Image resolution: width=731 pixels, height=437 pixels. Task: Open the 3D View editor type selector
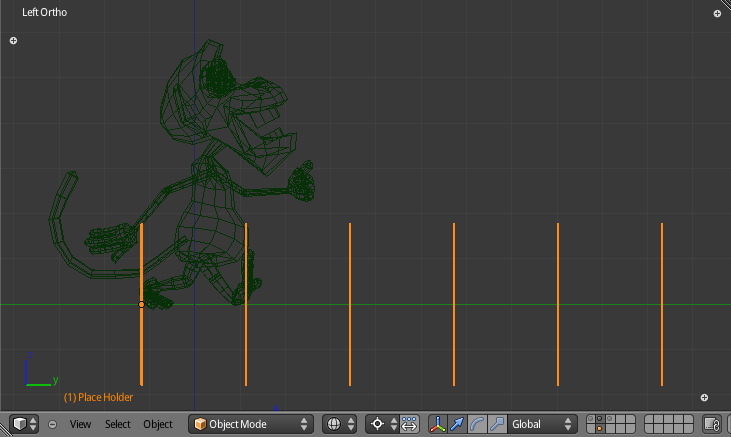point(24,424)
